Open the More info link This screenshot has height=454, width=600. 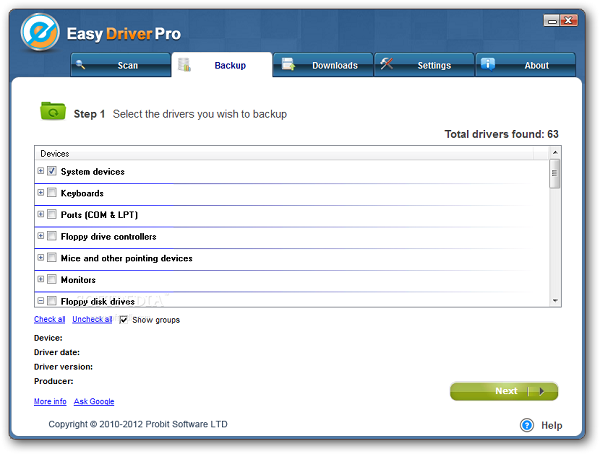[50, 401]
